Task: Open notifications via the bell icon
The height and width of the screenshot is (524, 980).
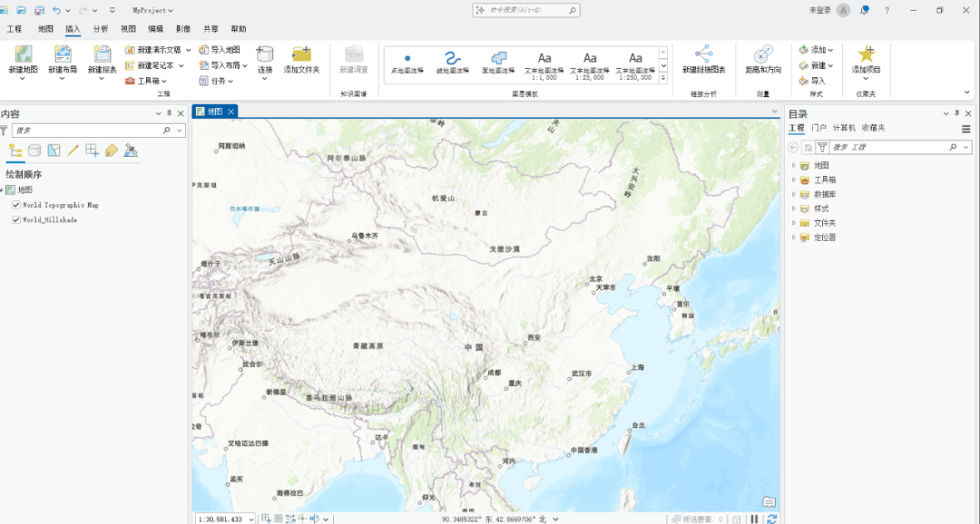Action: click(865, 10)
